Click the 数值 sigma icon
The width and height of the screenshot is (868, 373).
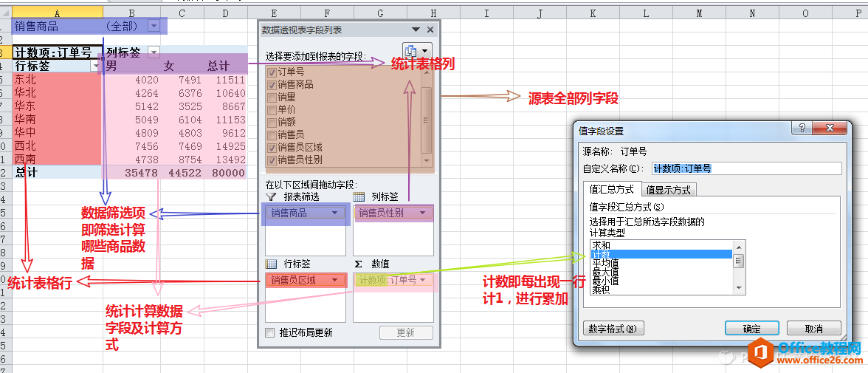point(358,264)
